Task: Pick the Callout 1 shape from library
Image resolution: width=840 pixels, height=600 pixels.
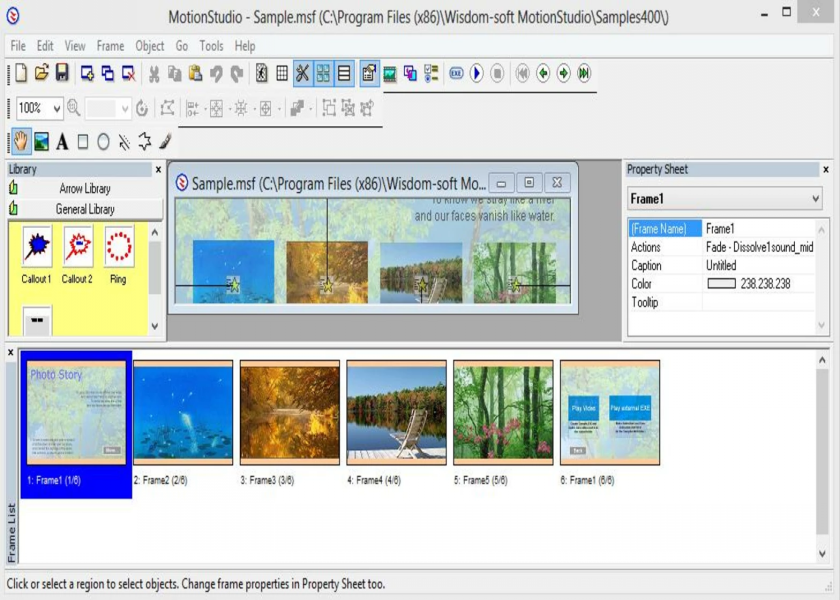Action: click(36, 246)
